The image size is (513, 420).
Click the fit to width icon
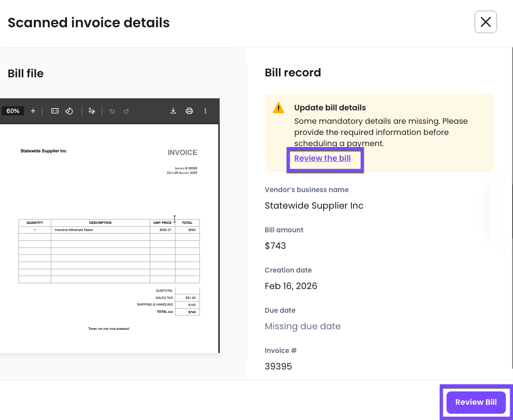click(x=55, y=111)
